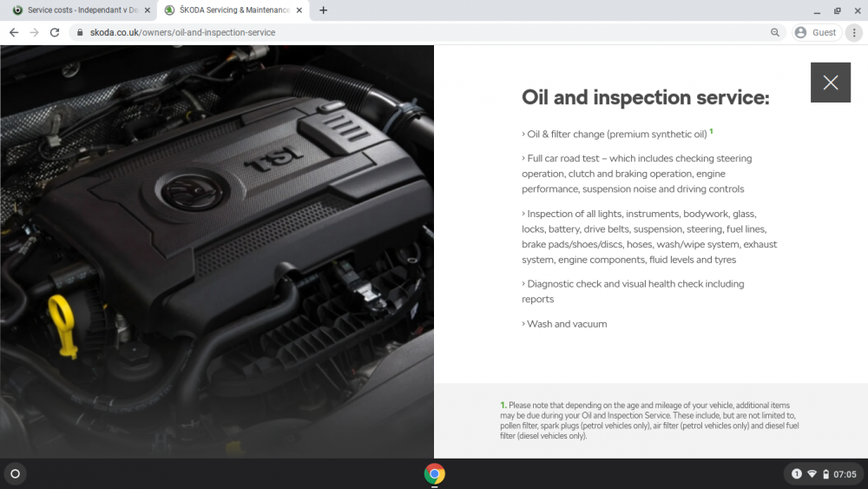Check battery status in system tray
Screen dimensions: 868x489
pos(826,474)
